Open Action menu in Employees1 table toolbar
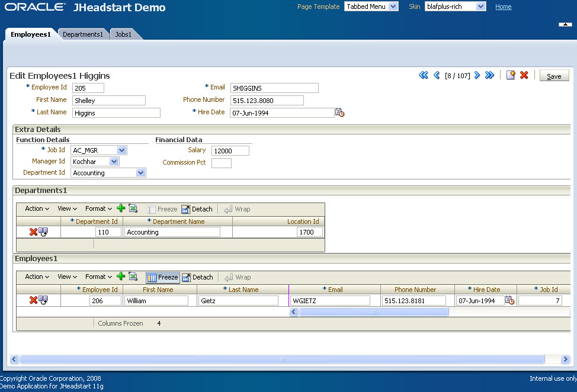This screenshot has height=392, width=577. point(37,277)
